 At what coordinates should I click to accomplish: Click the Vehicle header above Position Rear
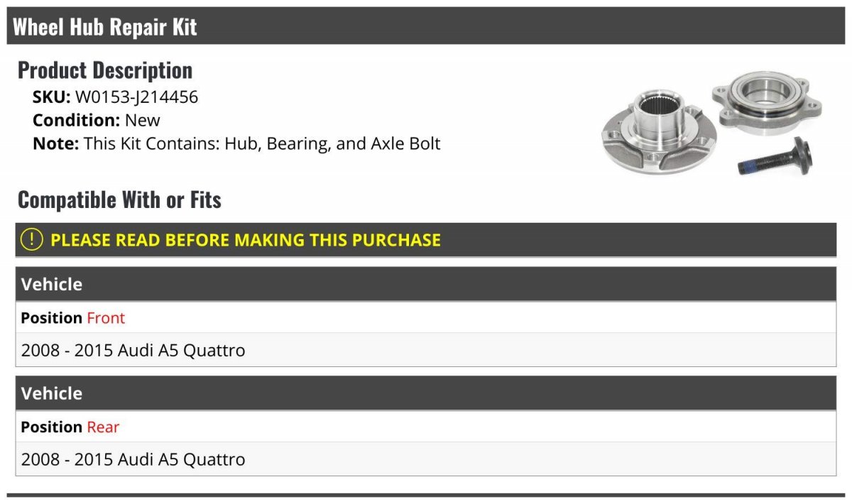point(52,393)
